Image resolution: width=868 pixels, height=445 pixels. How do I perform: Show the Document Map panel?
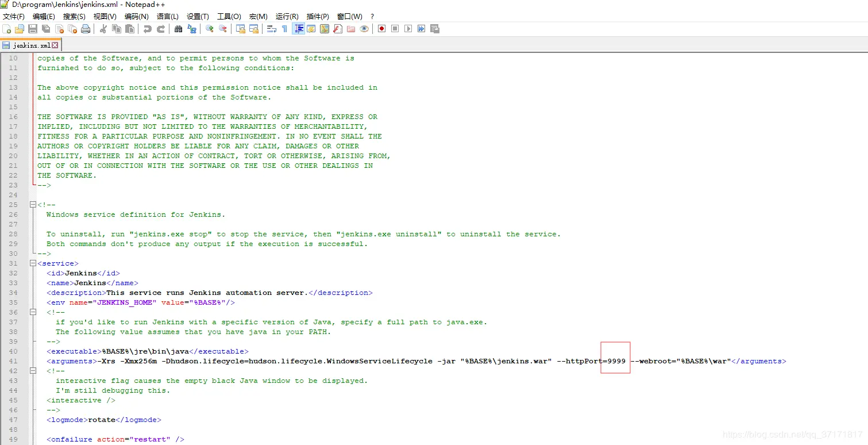(325, 29)
